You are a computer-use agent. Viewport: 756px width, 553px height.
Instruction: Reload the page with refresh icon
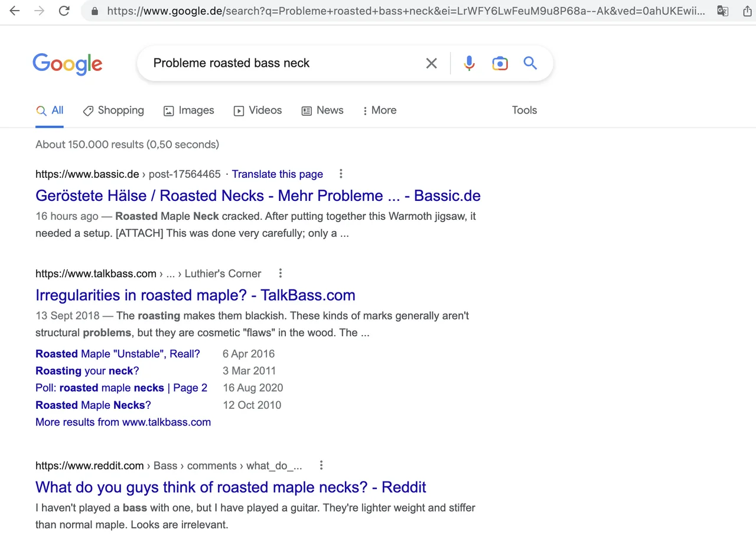[x=64, y=11]
